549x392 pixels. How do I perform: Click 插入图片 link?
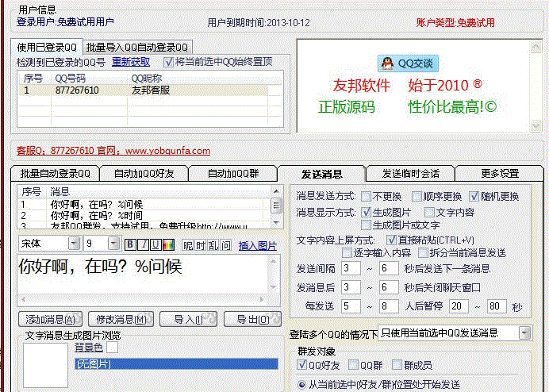pyautogui.click(x=258, y=246)
